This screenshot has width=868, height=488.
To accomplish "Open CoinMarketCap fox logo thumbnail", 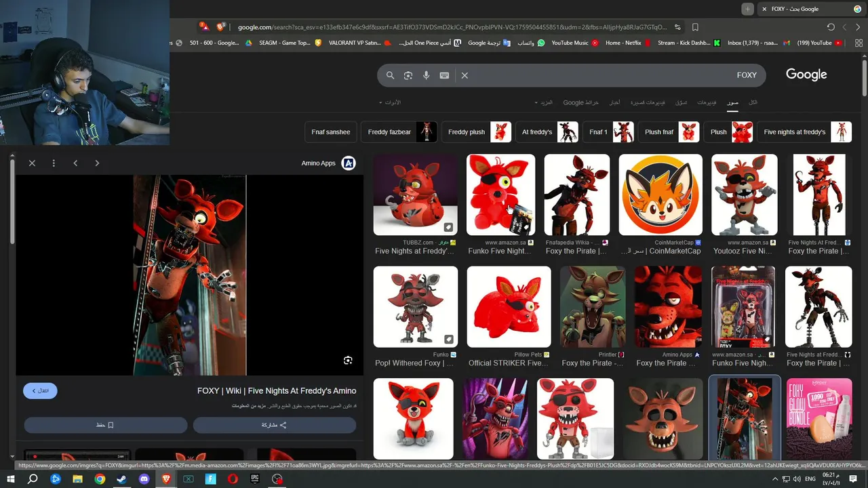I will pyautogui.click(x=660, y=195).
